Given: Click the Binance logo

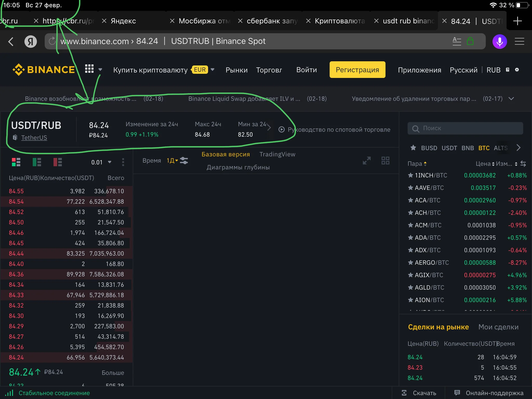Looking at the screenshot, I should point(44,70).
